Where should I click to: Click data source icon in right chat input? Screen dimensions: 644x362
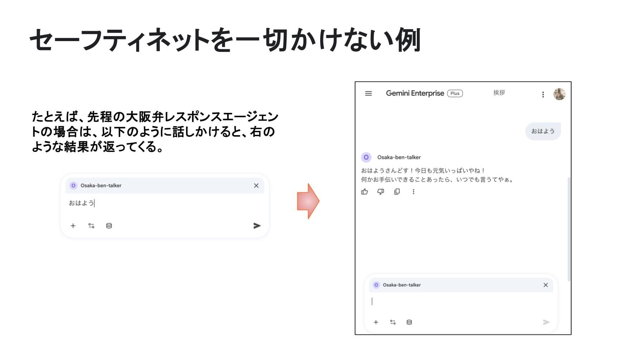(409, 322)
